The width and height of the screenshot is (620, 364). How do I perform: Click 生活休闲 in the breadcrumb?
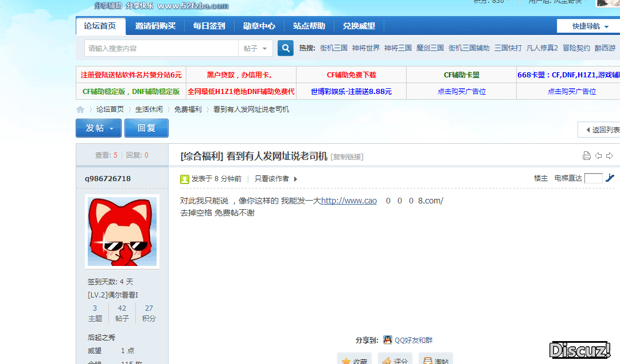pyautogui.click(x=149, y=109)
